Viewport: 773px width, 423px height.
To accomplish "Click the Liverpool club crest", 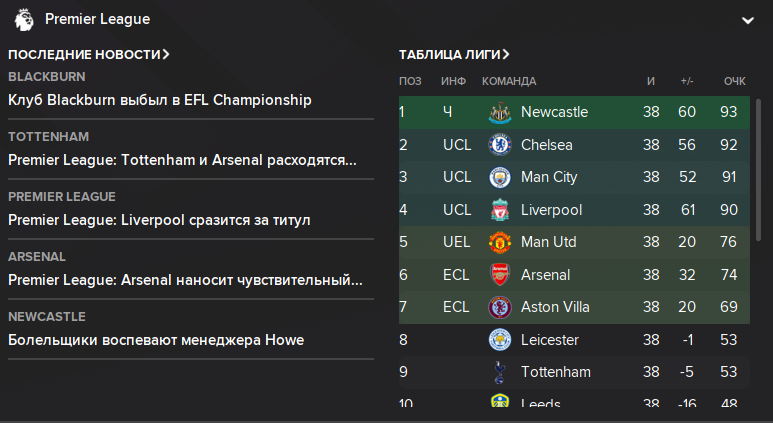I will [499, 210].
